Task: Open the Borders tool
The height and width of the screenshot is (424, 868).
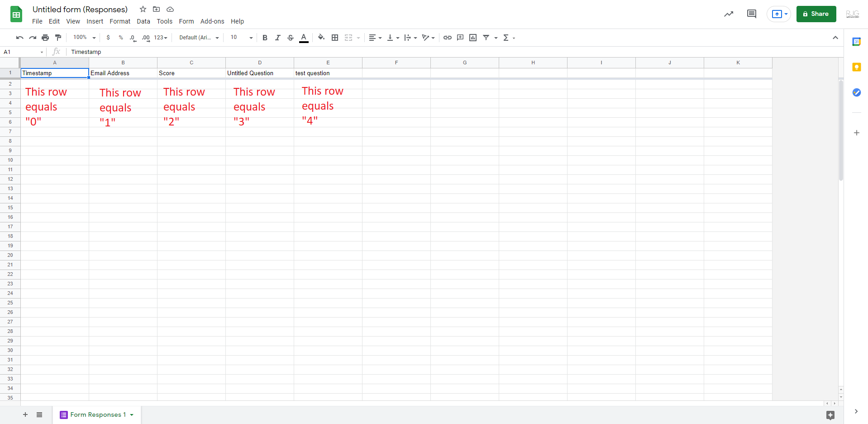Action: 335,38
